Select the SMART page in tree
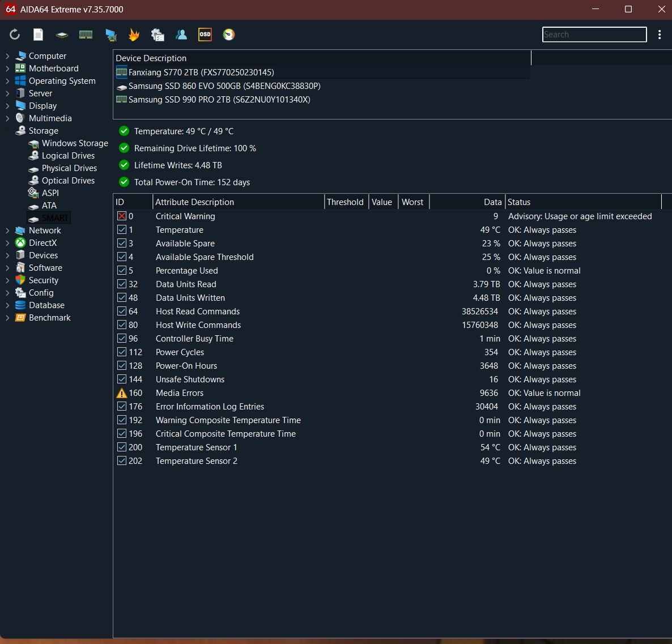This screenshot has width=672, height=644. coord(48,218)
